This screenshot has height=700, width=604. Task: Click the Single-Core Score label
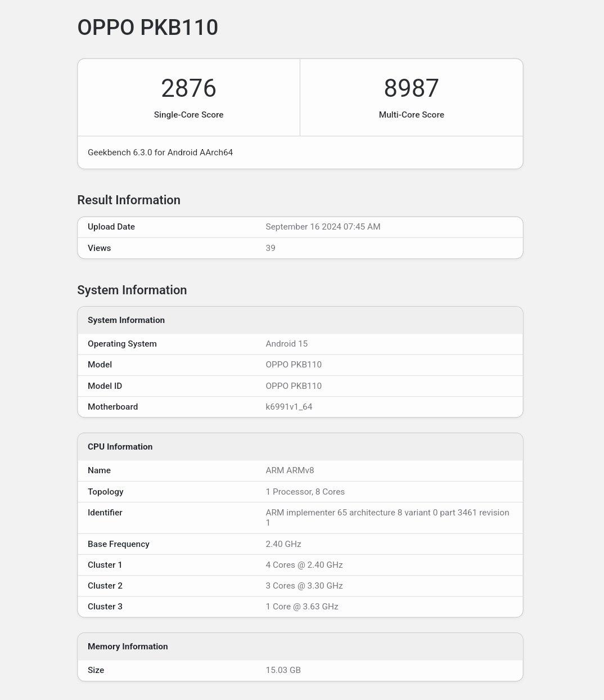188,115
